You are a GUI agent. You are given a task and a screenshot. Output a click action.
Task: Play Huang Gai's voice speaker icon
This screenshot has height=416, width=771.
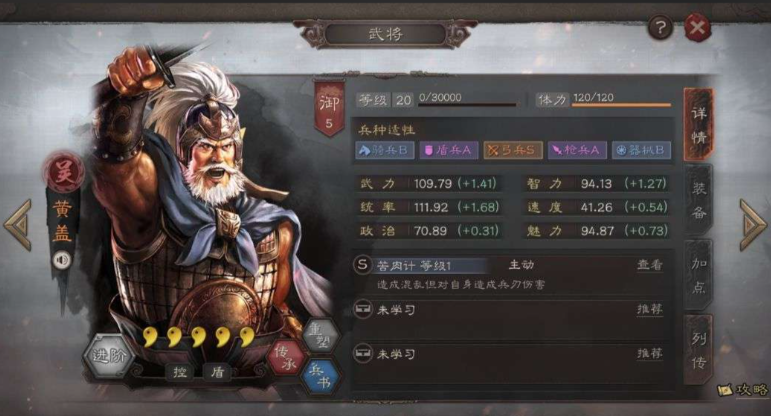(x=62, y=260)
